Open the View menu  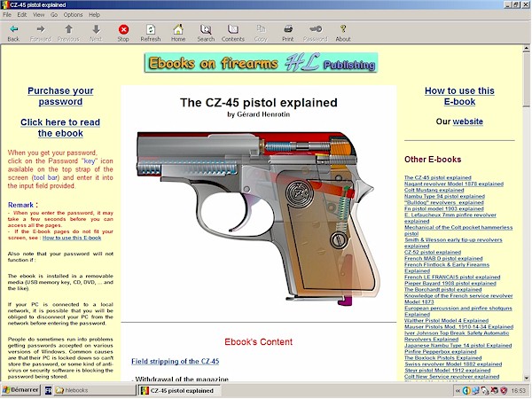[39, 14]
